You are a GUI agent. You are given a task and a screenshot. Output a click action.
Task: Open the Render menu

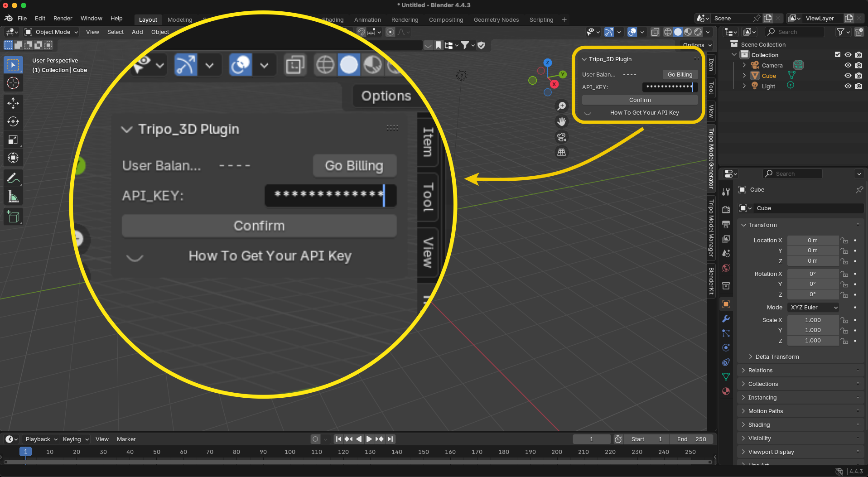[63, 19]
